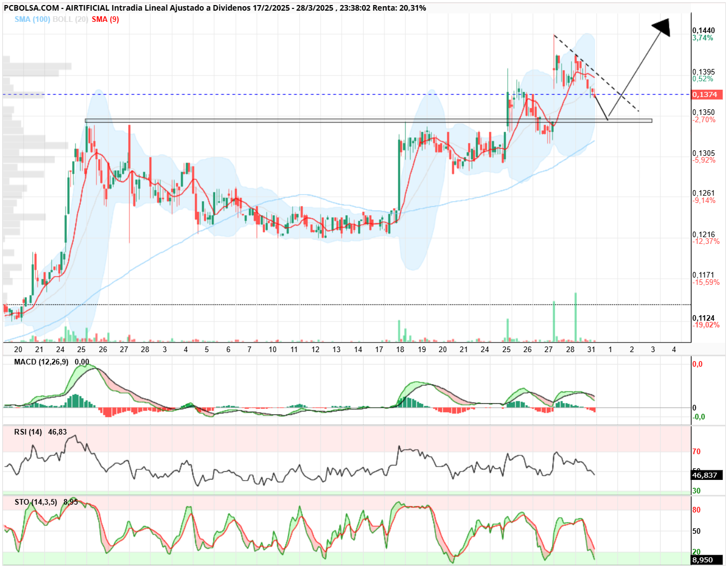The width and height of the screenshot is (728, 568).
Task: Click the date label 31 on the time axis
Action: click(x=591, y=349)
